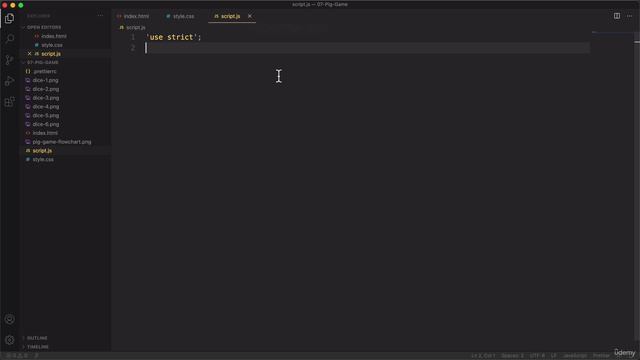Open editor More Actions ellipsis menu
Image resolution: width=640 pixels, height=360 pixels.
(629, 16)
